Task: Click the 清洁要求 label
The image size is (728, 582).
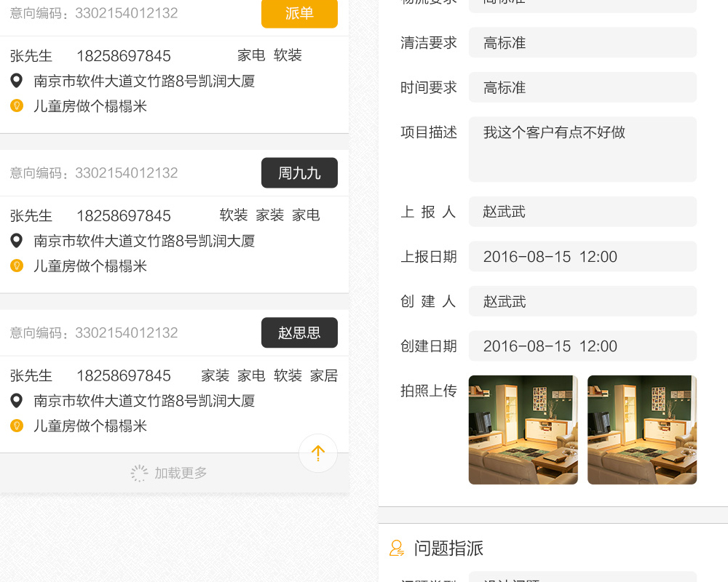Action: (429, 43)
